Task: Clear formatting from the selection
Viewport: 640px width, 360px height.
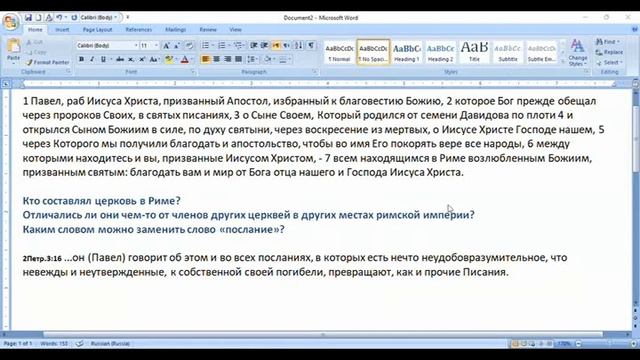Action: [189, 46]
